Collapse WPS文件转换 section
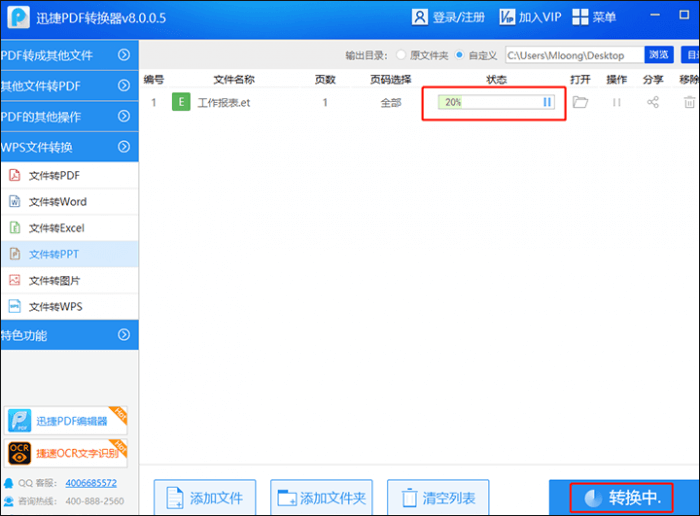 pyautogui.click(x=69, y=147)
